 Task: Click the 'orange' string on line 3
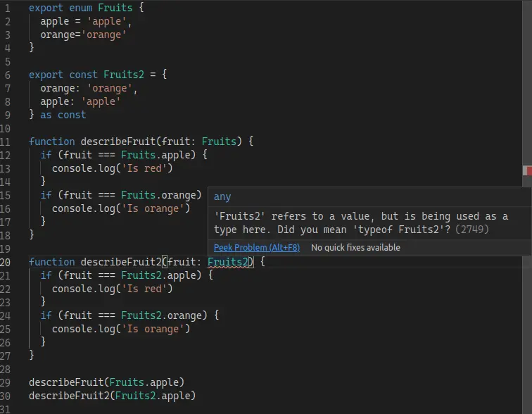(x=103, y=34)
